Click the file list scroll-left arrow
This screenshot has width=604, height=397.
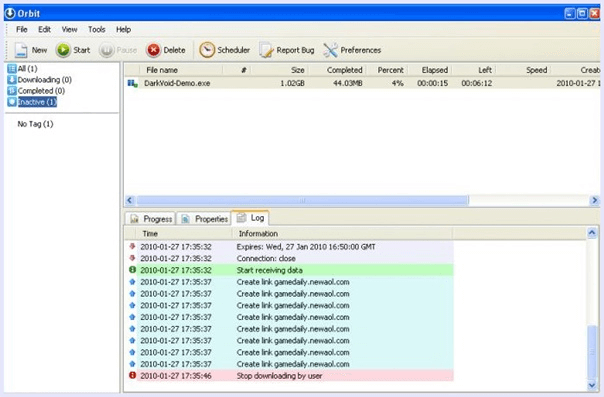point(130,200)
